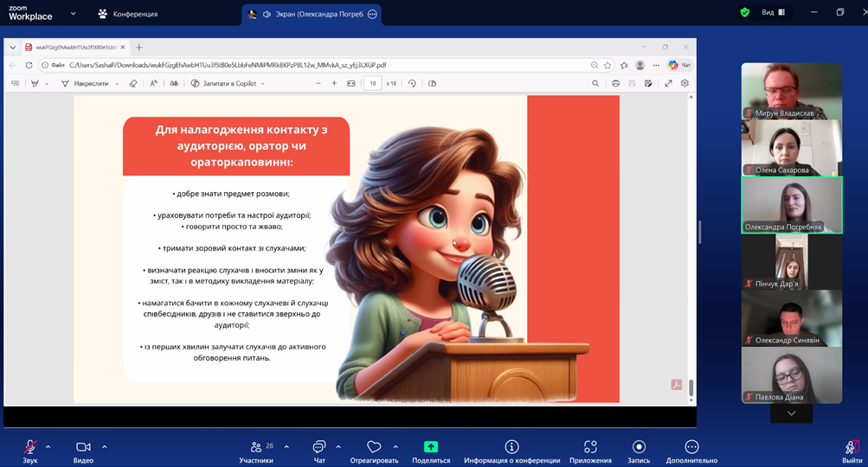Open the Приложения apps icon

tap(590, 448)
